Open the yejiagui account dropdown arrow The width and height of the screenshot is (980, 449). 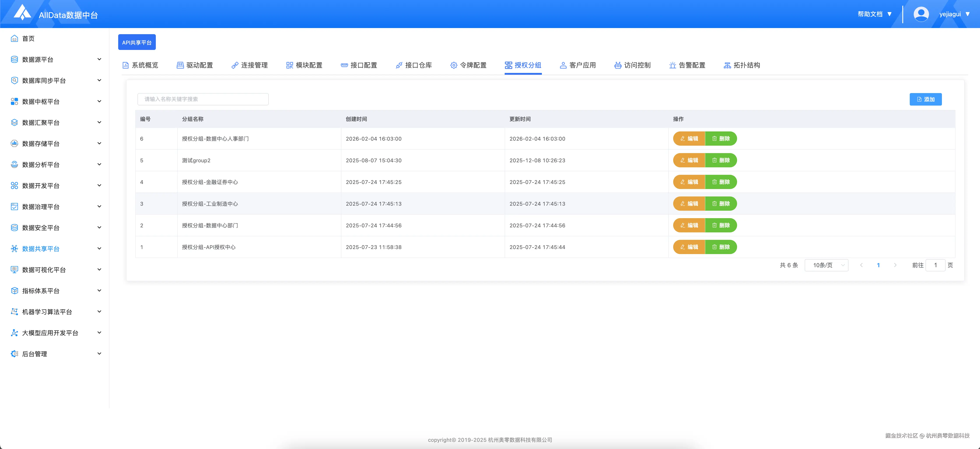click(968, 14)
